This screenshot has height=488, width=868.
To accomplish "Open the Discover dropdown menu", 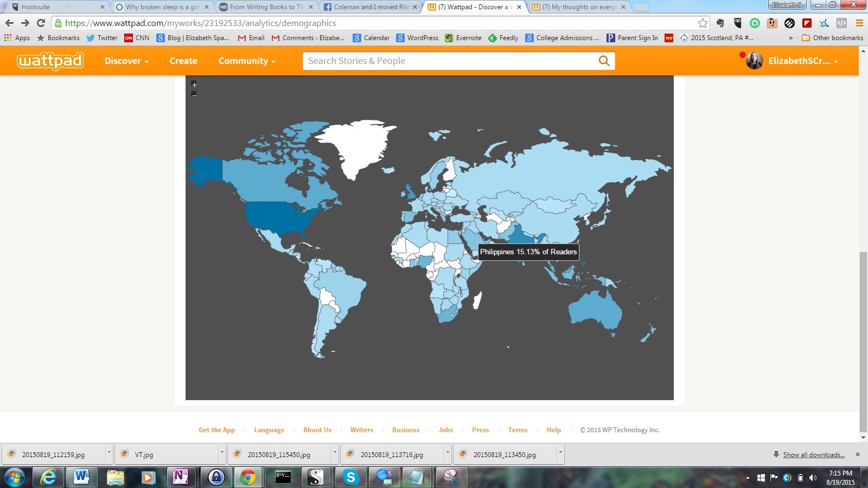I will coord(126,61).
